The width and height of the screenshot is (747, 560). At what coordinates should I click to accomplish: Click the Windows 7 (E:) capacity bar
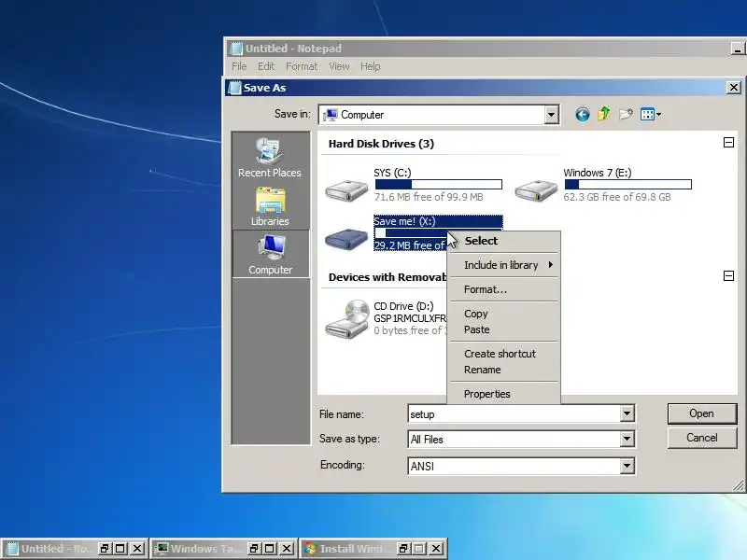pyautogui.click(x=627, y=184)
